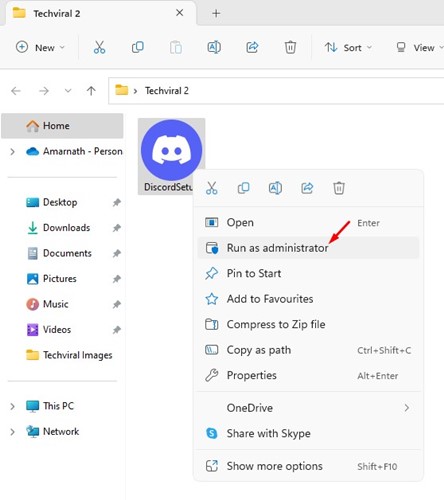Go up one folder level

(91, 91)
